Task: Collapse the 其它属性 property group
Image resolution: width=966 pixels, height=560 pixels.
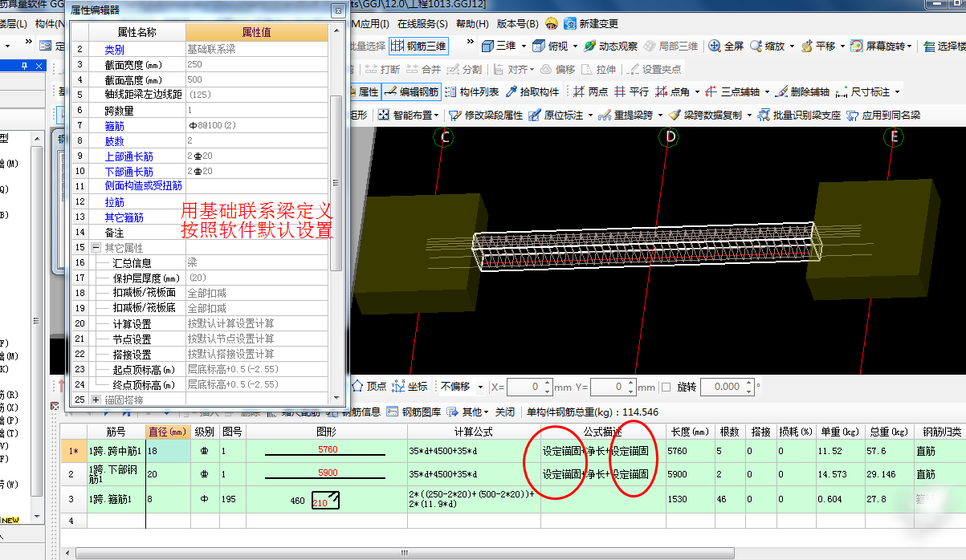Action: pyautogui.click(x=96, y=248)
